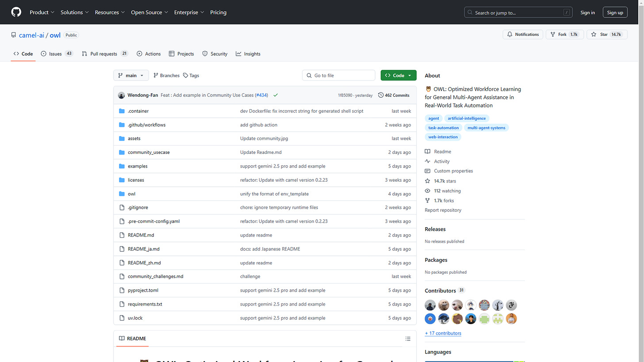Click the search magnifier icon in header
This screenshot has height=362, width=644.
pyautogui.click(x=470, y=12)
